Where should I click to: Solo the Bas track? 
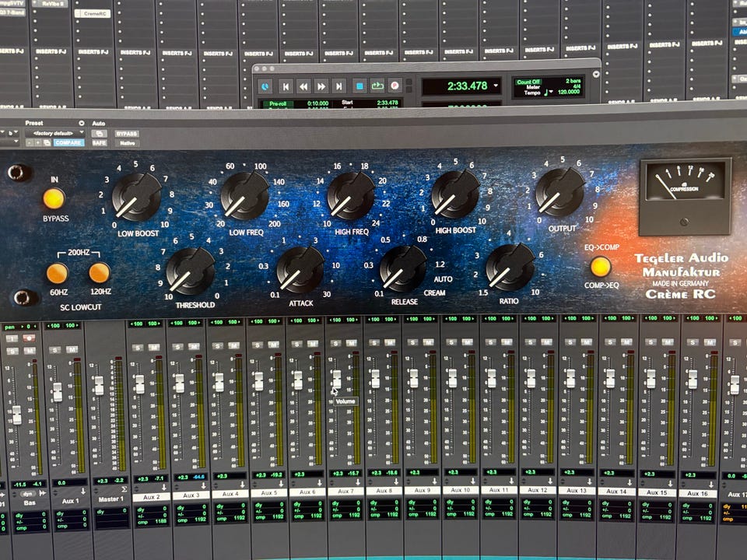click(13, 351)
